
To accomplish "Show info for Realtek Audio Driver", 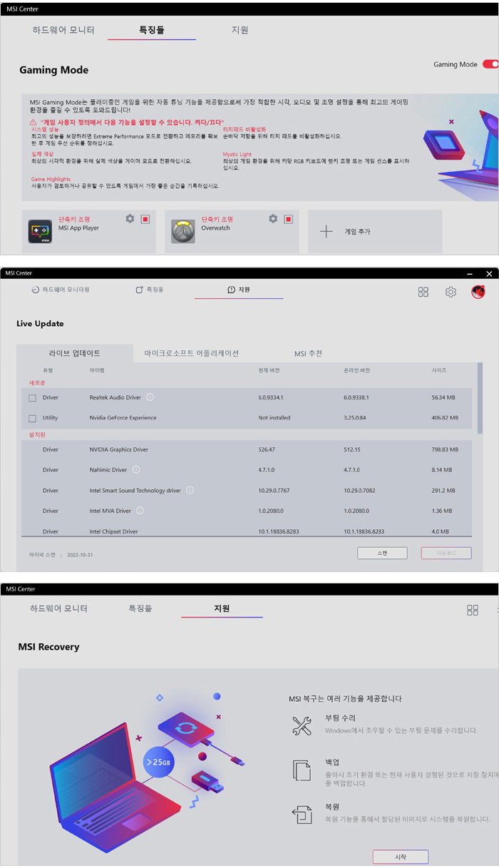I will (150, 397).
